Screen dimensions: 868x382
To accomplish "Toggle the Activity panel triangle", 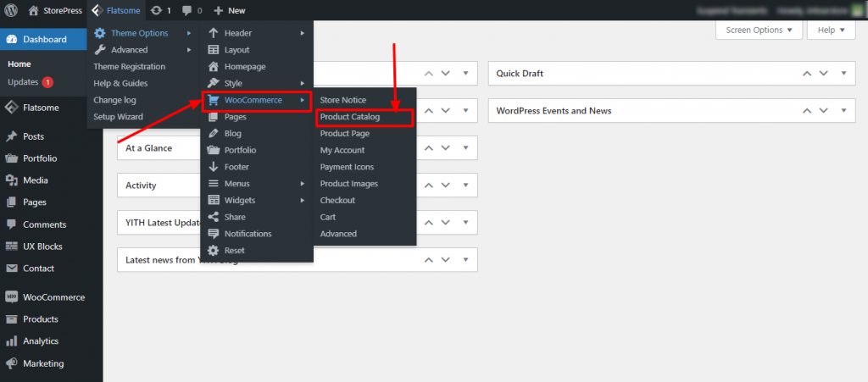I will tap(465, 185).
